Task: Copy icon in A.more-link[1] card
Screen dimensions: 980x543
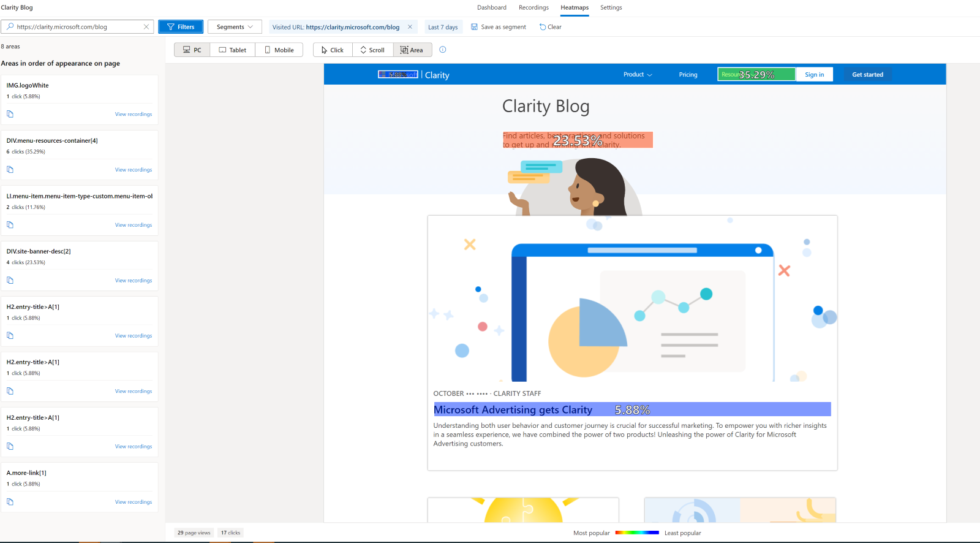Action: pos(10,501)
